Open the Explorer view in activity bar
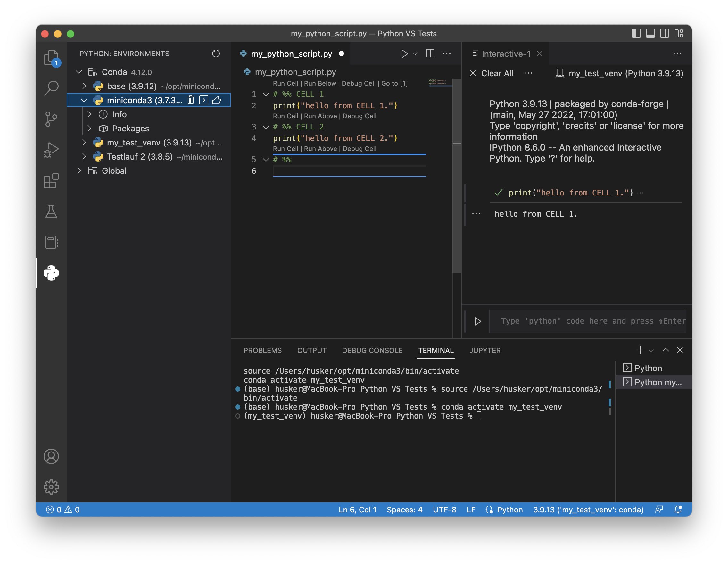The height and width of the screenshot is (564, 728). (x=51, y=58)
